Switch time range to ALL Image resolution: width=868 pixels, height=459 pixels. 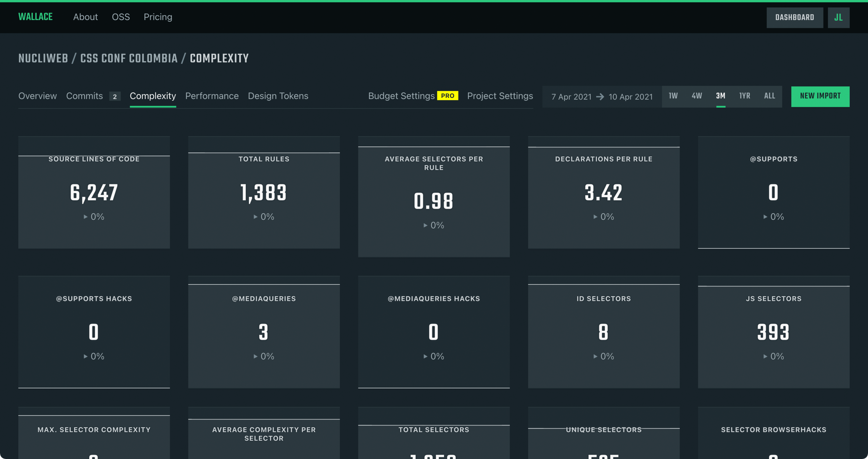tap(769, 96)
